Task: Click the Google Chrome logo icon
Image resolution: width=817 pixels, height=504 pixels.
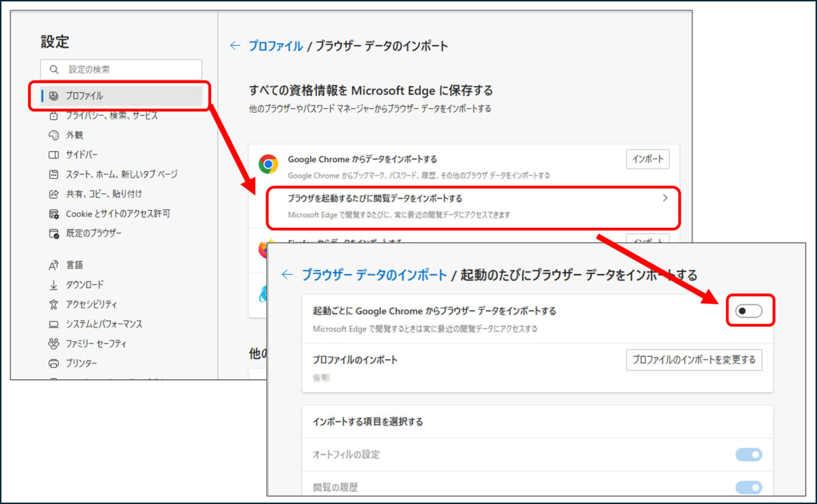Action: pos(268,164)
